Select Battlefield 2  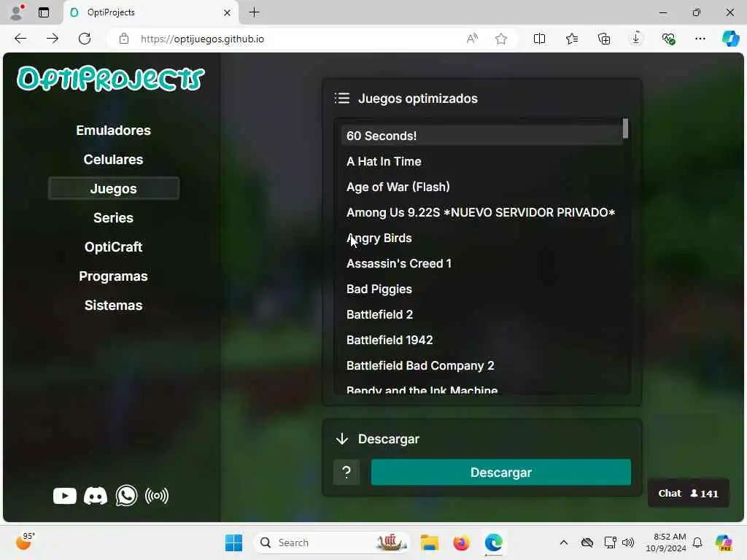pyautogui.click(x=481, y=314)
